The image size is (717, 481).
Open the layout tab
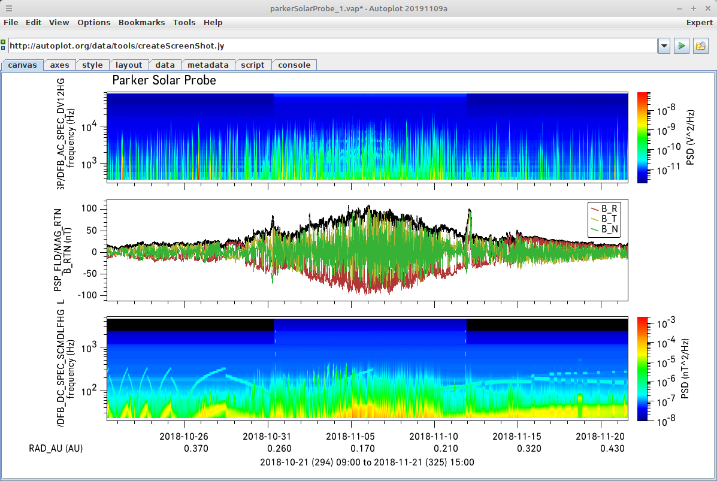point(127,65)
